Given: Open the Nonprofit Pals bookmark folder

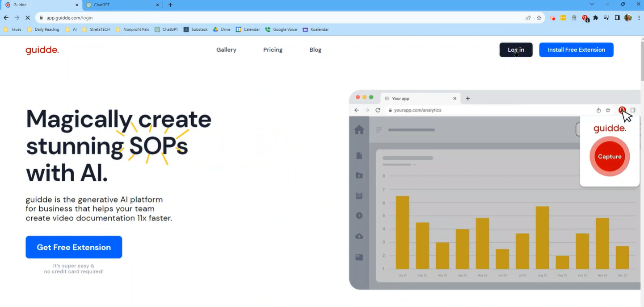Looking at the screenshot, I should [132, 29].
